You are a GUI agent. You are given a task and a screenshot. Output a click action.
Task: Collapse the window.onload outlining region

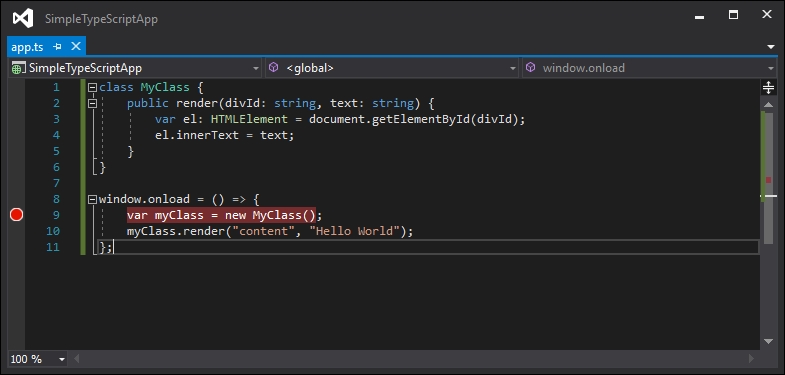coord(92,200)
